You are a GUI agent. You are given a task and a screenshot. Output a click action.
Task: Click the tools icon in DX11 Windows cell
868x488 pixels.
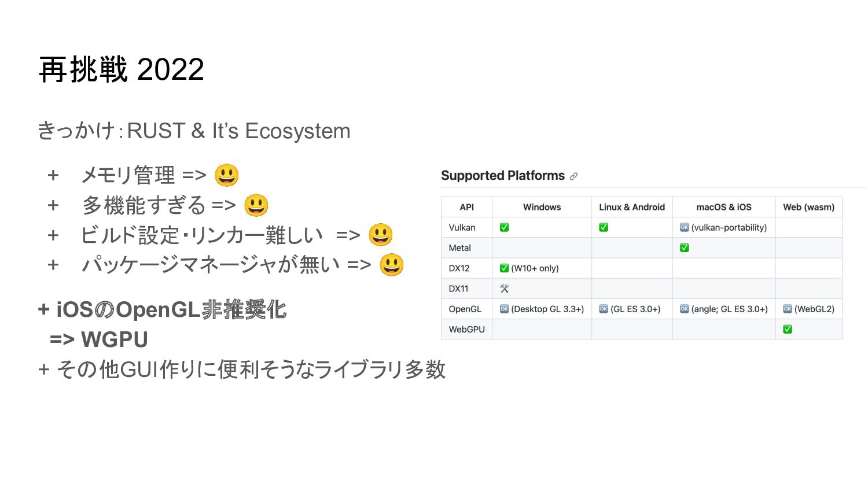[x=504, y=289]
